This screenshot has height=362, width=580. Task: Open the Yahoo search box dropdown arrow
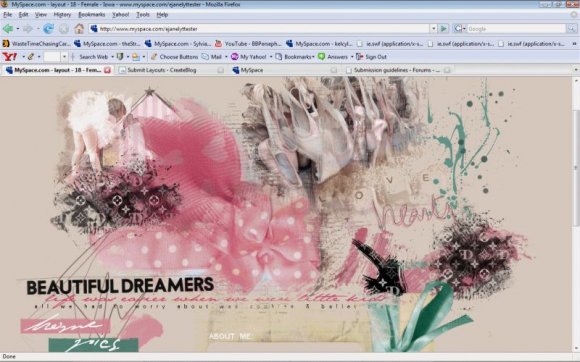point(64,57)
